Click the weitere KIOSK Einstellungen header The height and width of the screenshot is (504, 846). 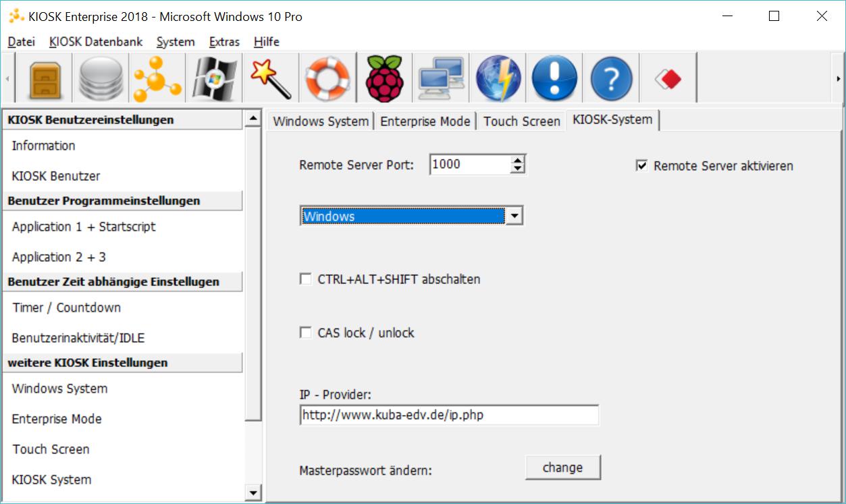pyautogui.click(x=123, y=363)
